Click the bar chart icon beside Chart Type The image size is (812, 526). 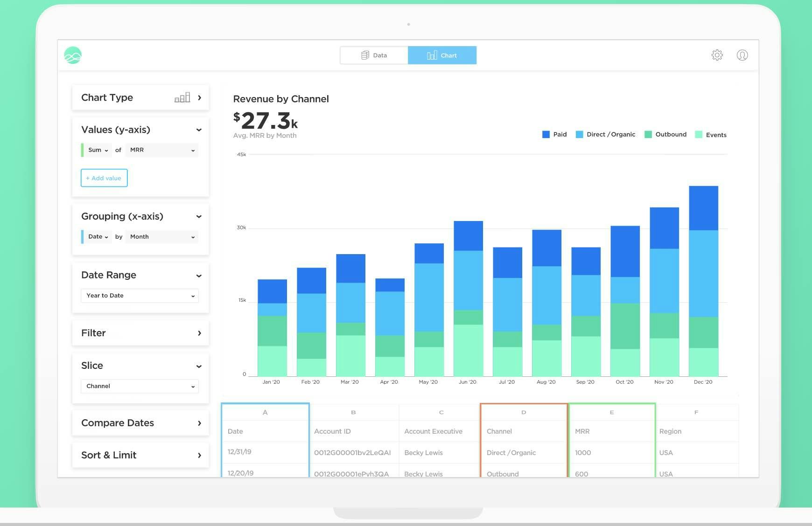[183, 97]
